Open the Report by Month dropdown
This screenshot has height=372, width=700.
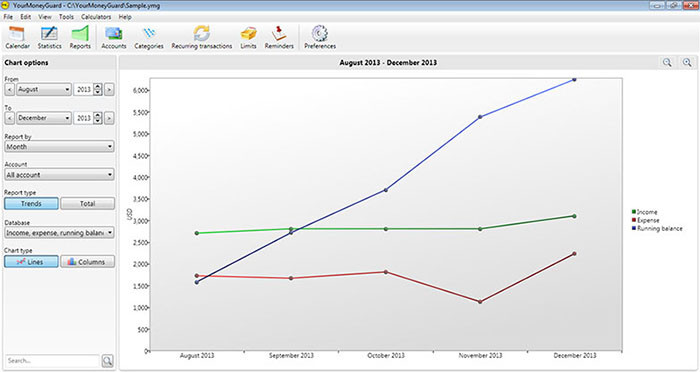(59, 146)
